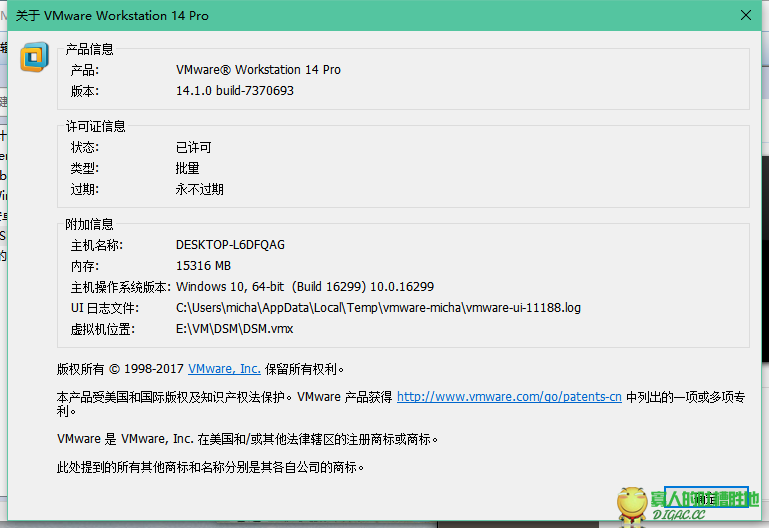Image resolution: width=769 pixels, height=528 pixels.
Task: Click the copyright 1998-2017 text
Action: pos(120,369)
